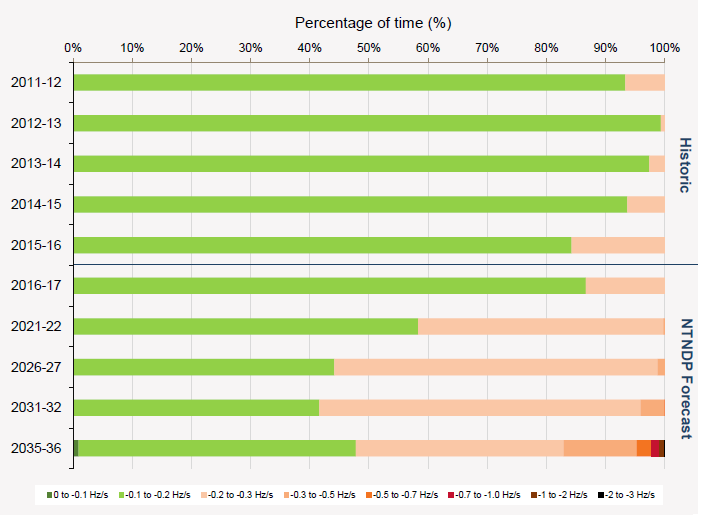This screenshot has width=704, height=518.
Task: Select the 2015-16 year label
Action: pyautogui.click(x=36, y=245)
